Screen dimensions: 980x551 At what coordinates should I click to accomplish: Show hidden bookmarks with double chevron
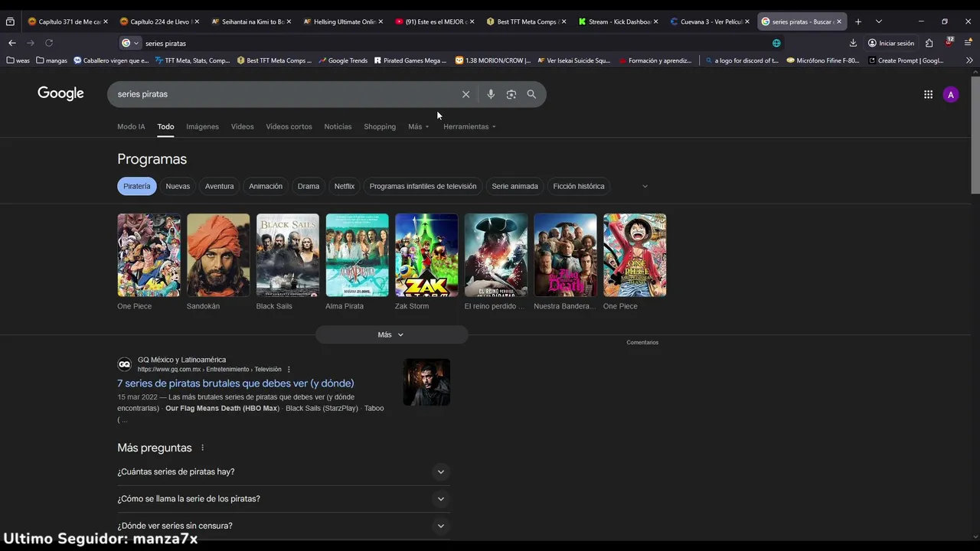[x=969, y=60]
